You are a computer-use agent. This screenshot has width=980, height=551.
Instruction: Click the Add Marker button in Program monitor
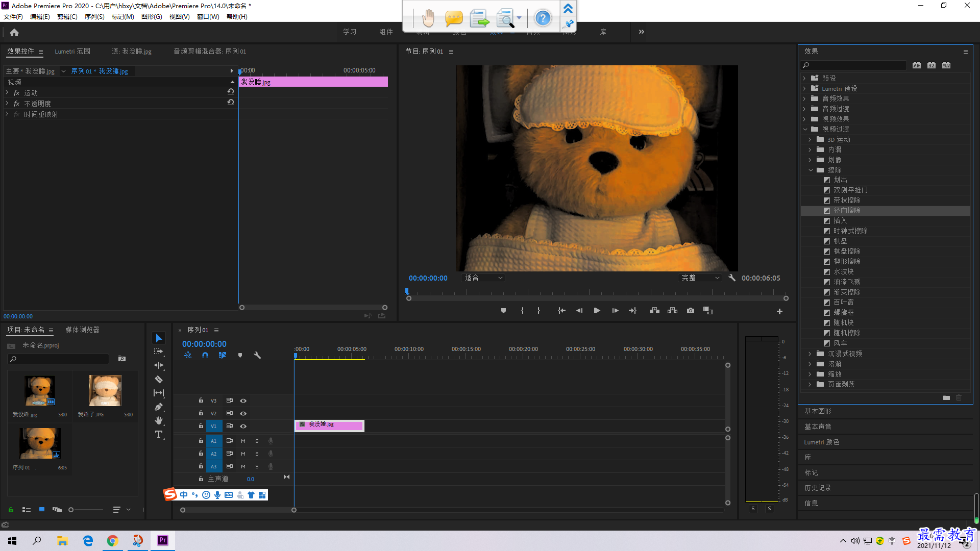click(503, 311)
